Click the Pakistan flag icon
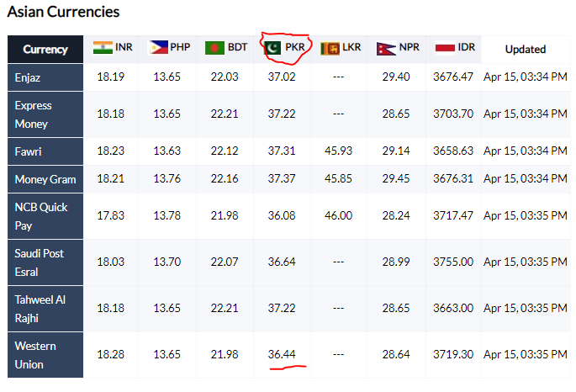Screen dimensions: 576x392 coord(272,48)
